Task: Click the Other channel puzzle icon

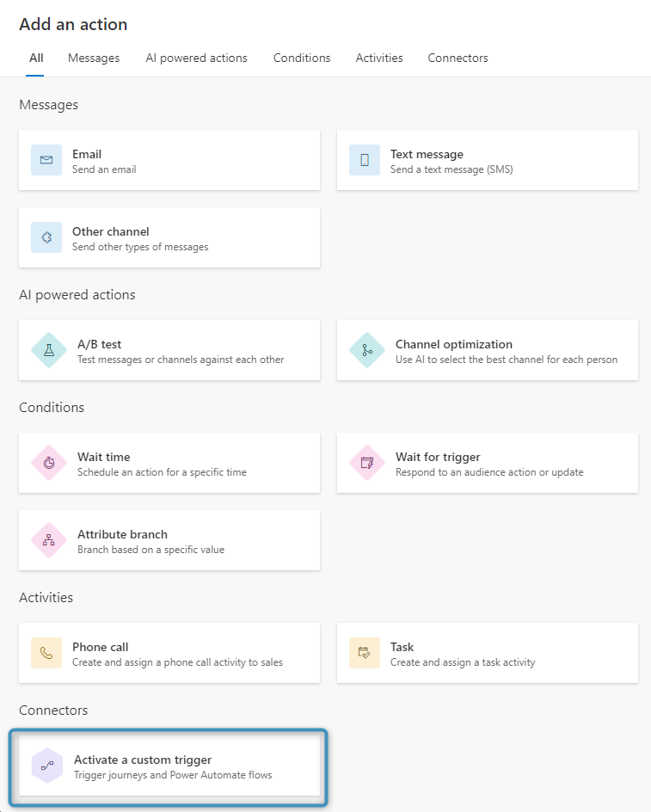Action: coord(46,237)
